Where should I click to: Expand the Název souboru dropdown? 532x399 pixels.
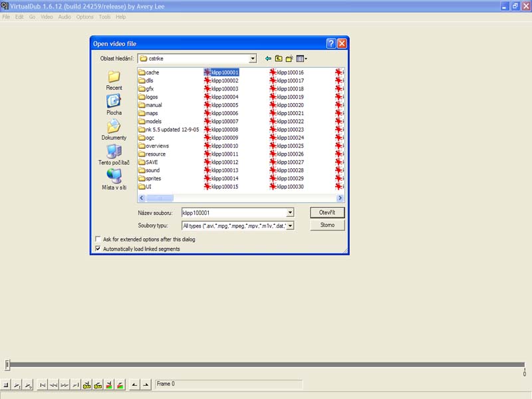(x=290, y=213)
